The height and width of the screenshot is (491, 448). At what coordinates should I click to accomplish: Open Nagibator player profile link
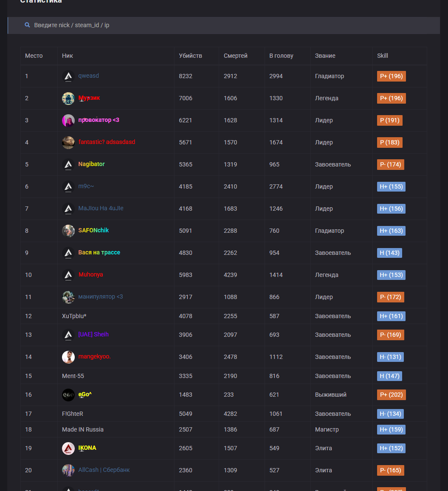[x=91, y=164]
